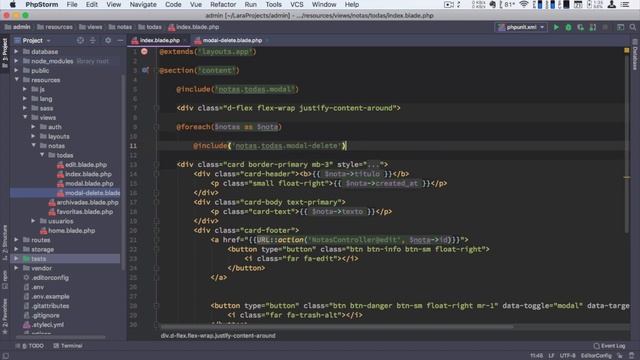Open the Vue menu
Screen dimensions: 640x360
tap(196, 4)
